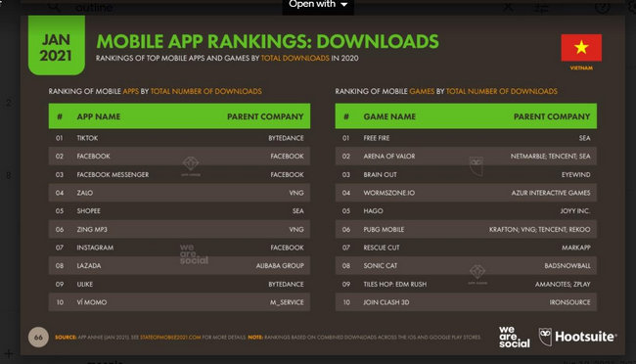The width and height of the screenshot is (636, 364).
Task: Click the help question mark icon
Action: [603, 7]
